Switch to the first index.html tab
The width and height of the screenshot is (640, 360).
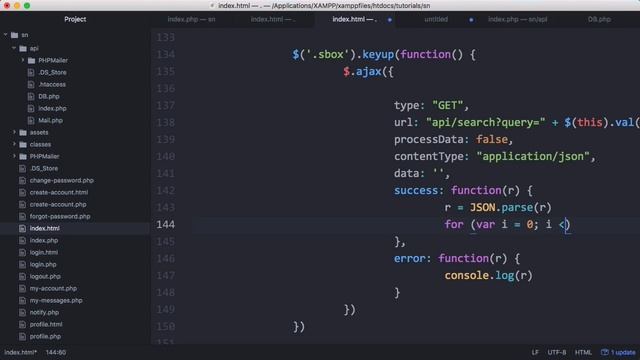[273, 19]
